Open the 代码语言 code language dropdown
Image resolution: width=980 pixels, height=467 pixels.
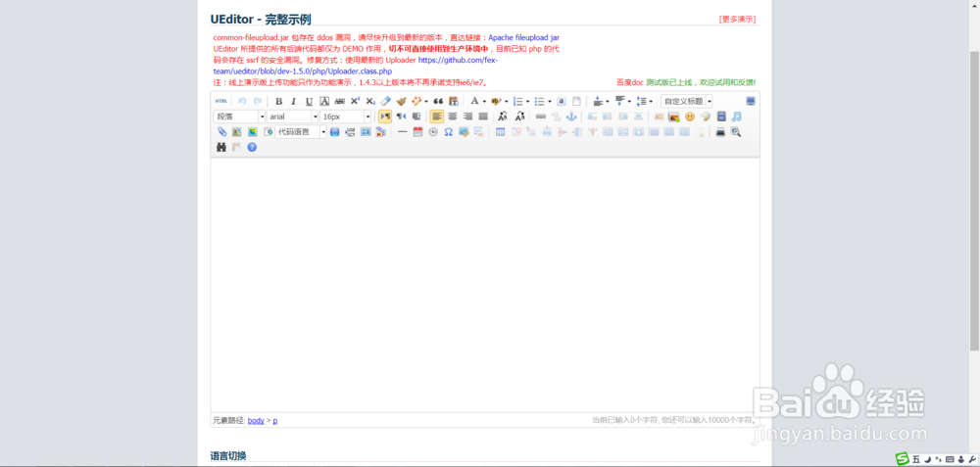(301, 132)
